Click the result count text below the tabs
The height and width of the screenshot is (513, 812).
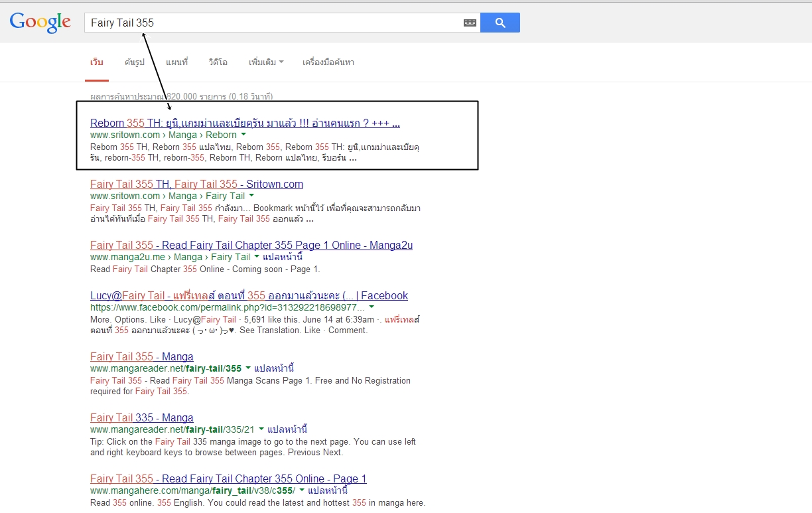182,97
